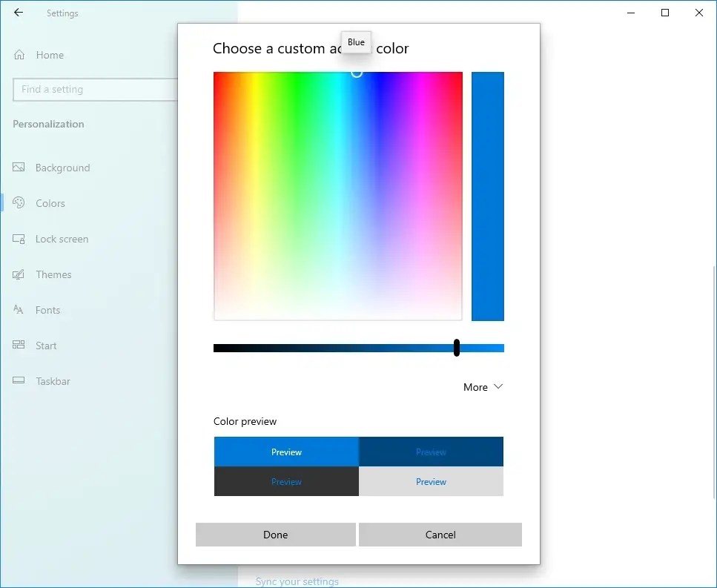Click the Start sidebar icon
This screenshot has height=588, width=717.
(x=17, y=346)
